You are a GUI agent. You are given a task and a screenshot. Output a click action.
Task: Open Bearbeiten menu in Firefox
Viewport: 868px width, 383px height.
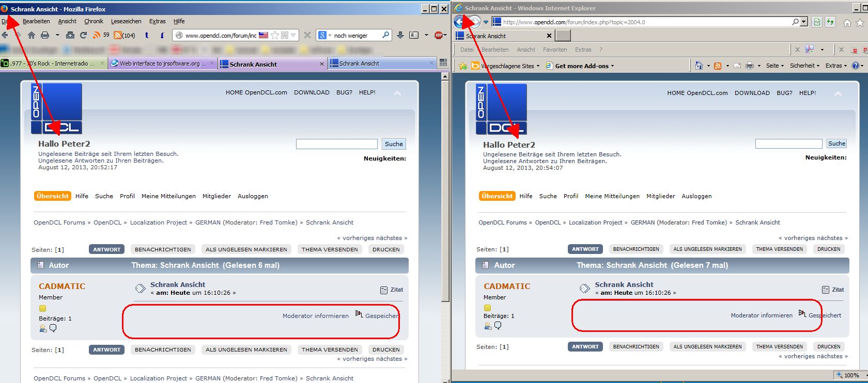(x=36, y=21)
